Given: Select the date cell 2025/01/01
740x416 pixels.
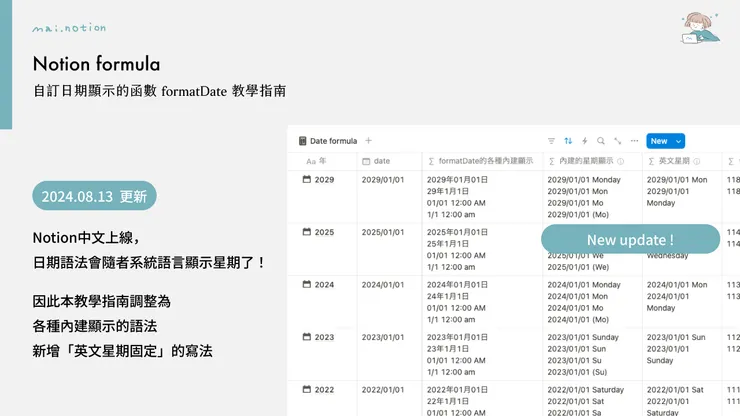Looking at the screenshot, I should pos(383,232).
